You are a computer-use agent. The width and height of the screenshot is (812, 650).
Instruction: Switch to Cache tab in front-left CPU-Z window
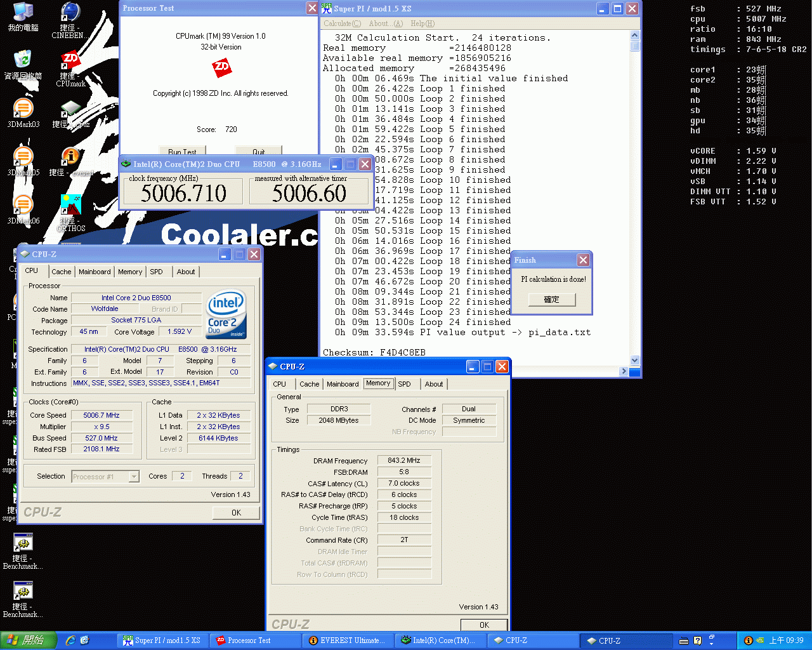click(x=62, y=272)
